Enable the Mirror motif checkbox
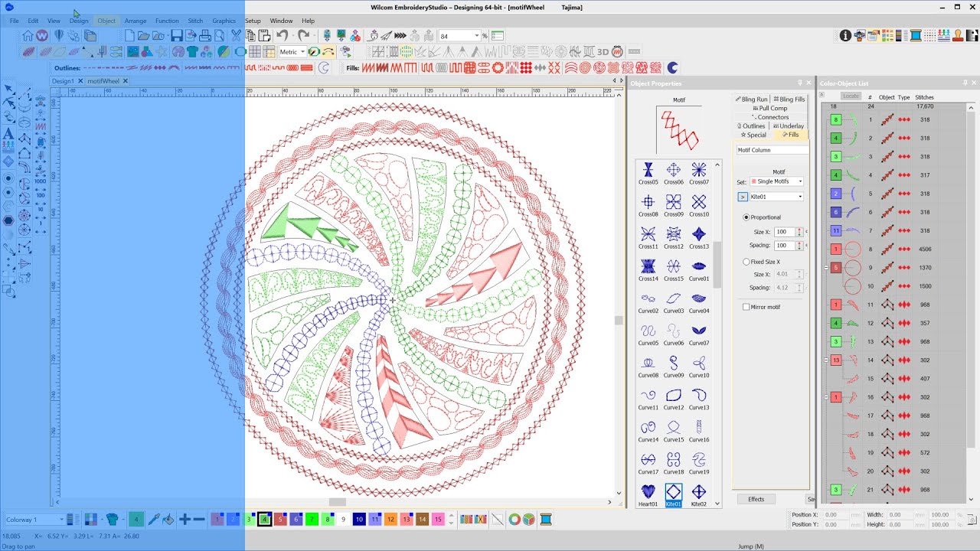Viewport: 980px width, 551px height. pyautogui.click(x=746, y=307)
